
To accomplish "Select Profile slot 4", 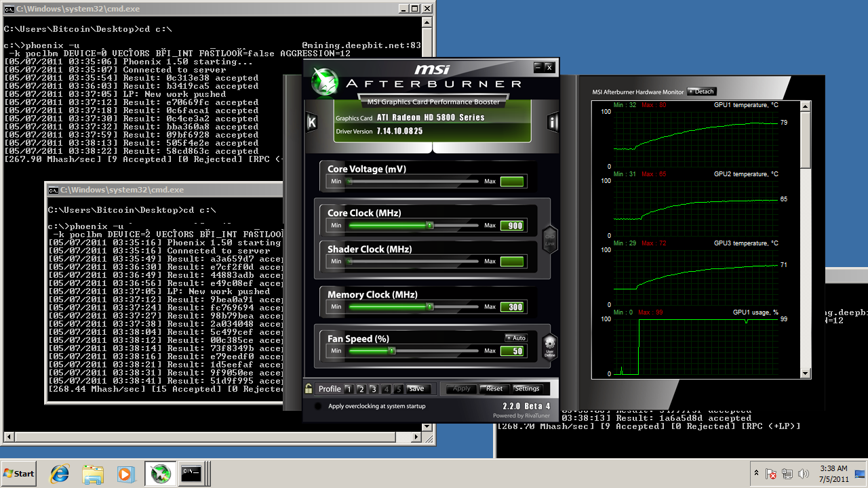I will click(387, 389).
